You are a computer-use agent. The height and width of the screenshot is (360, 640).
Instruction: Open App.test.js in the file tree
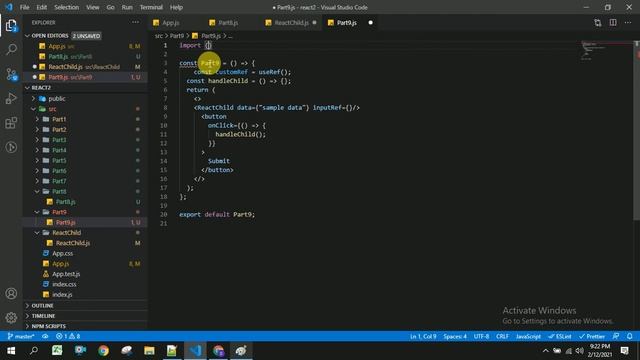66,274
